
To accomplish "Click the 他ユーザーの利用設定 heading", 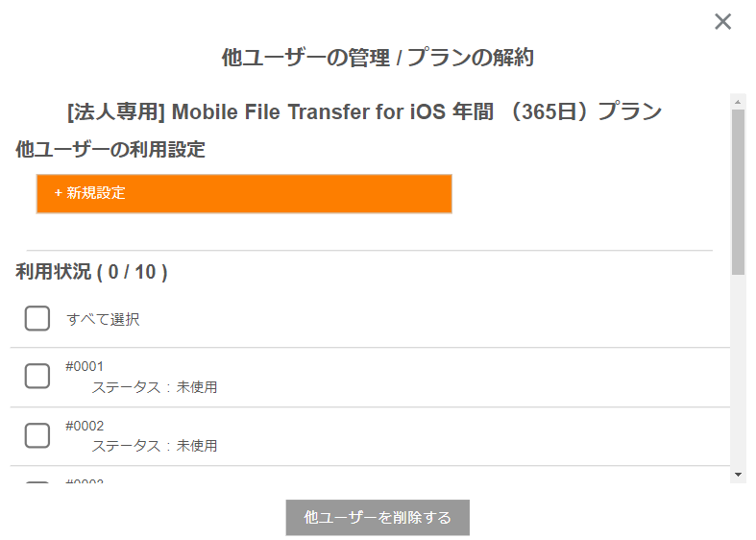I will tap(110, 150).
